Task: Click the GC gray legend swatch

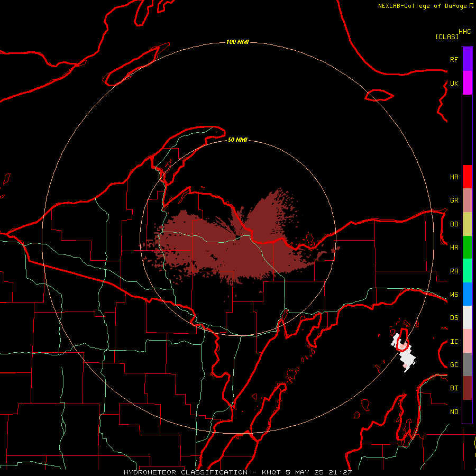Action: 467,364
